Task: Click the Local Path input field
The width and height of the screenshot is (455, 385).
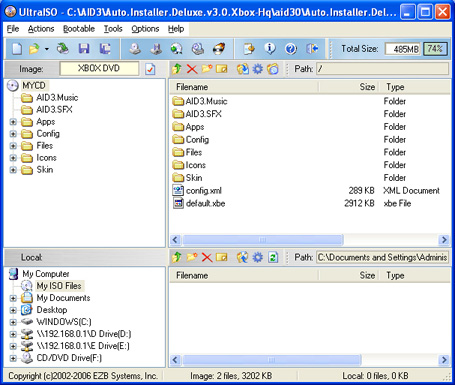Action: [x=382, y=257]
